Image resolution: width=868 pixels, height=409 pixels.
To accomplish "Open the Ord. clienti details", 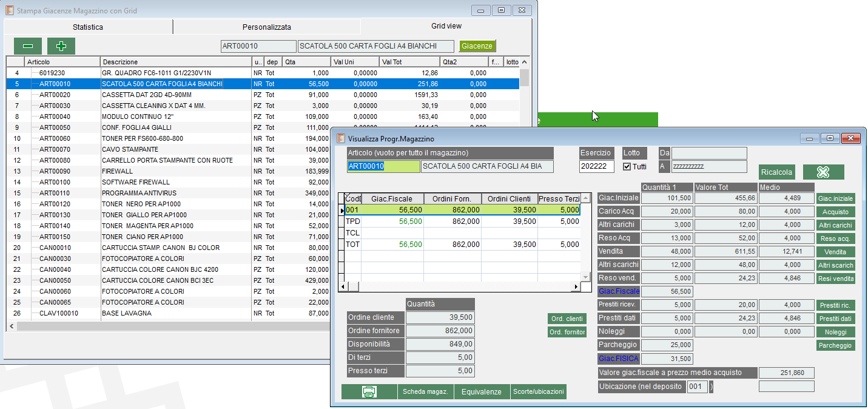I will click(x=567, y=319).
